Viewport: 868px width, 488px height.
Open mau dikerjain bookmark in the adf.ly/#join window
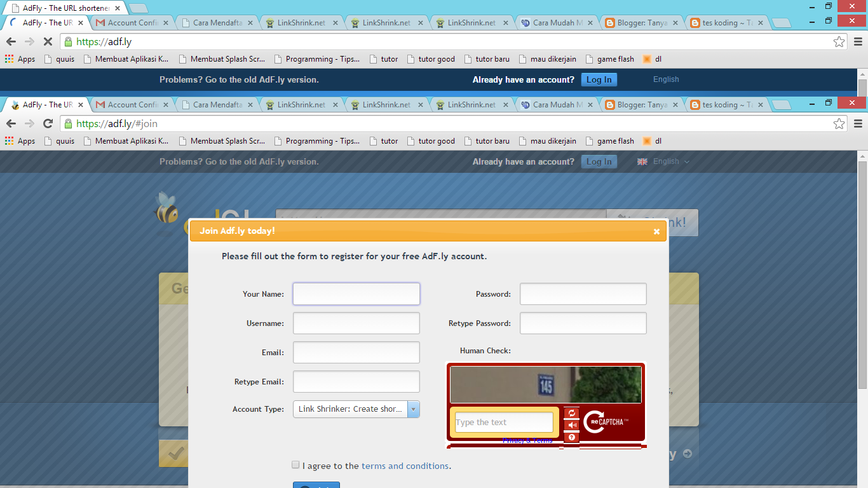[x=547, y=141]
